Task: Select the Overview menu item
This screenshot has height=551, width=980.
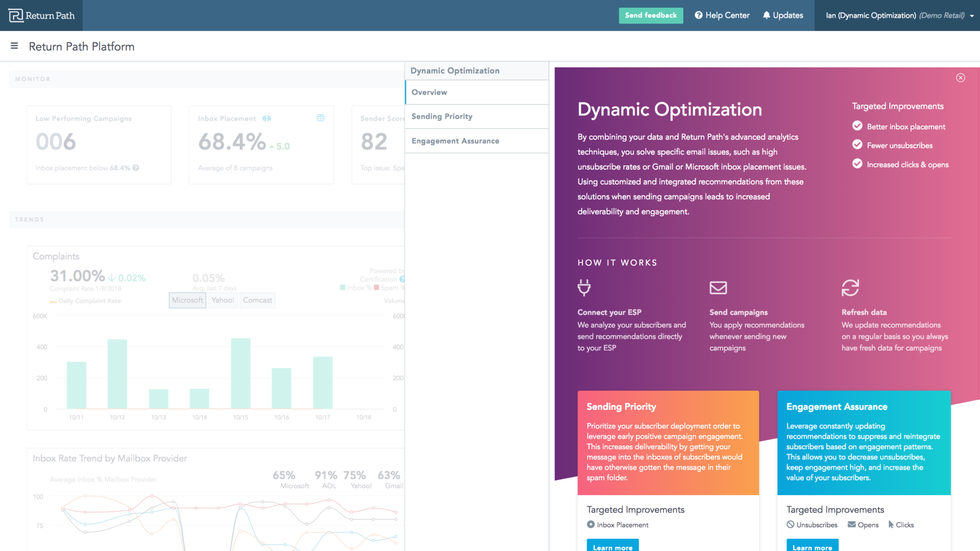Action: (x=477, y=92)
